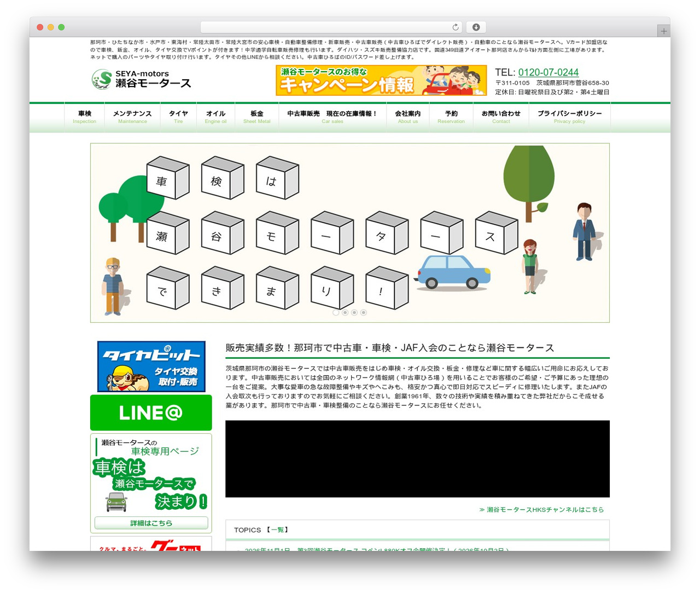Go to 会社案内 About us page
Image resolution: width=700 pixels, height=593 pixels.
tap(408, 117)
